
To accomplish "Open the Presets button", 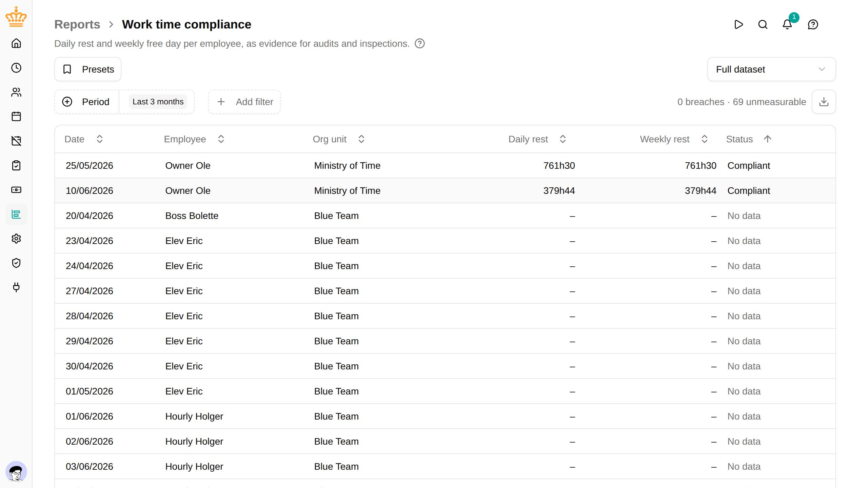I will (x=88, y=69).
